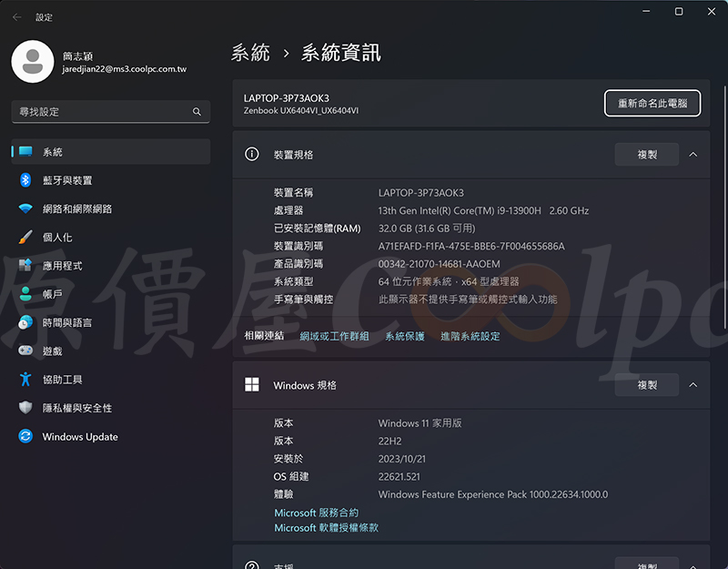
Task: Click the Windows 11 家用版 edition value
Action: pos(420,423)
